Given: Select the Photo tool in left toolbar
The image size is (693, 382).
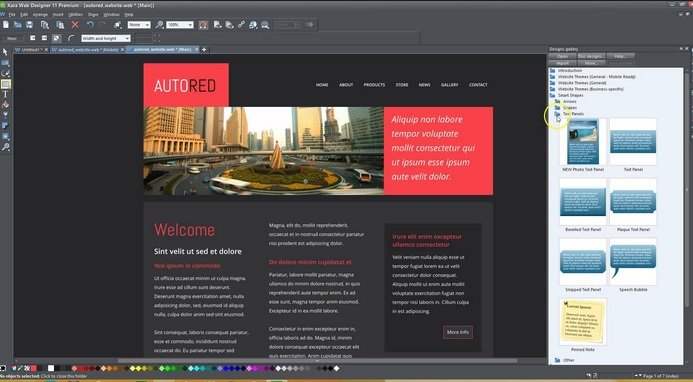Looking at the screenshot, I should tap(5, 63).
